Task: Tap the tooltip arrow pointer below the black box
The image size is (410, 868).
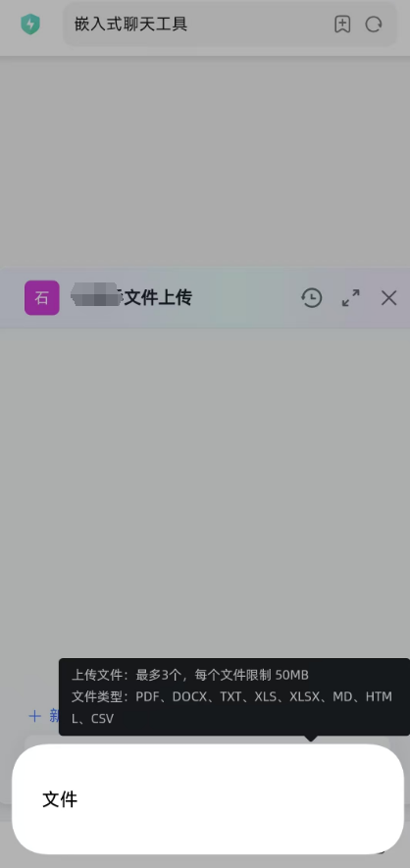Action: [311, 739]
